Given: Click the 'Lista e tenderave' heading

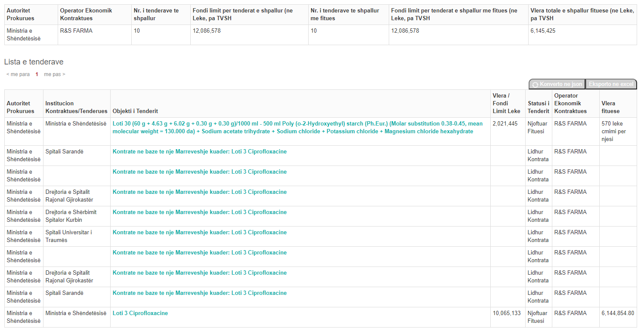Looking at the screenshot, I should click(x=34, y=62).
